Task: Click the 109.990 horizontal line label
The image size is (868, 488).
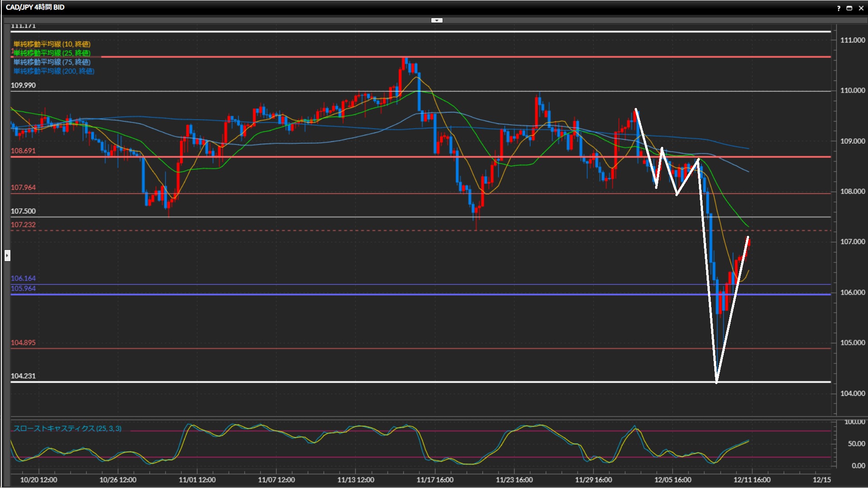Action: coord(23,85)
